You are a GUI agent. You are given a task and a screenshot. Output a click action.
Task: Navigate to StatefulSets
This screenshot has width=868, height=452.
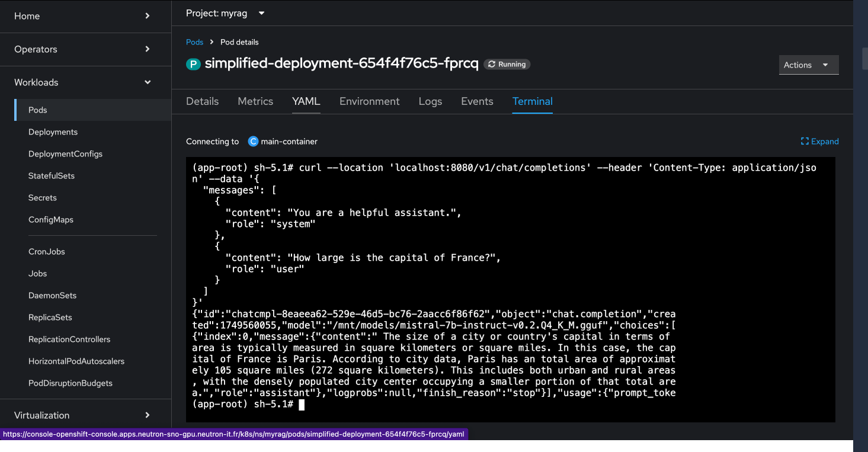point(93,176)
